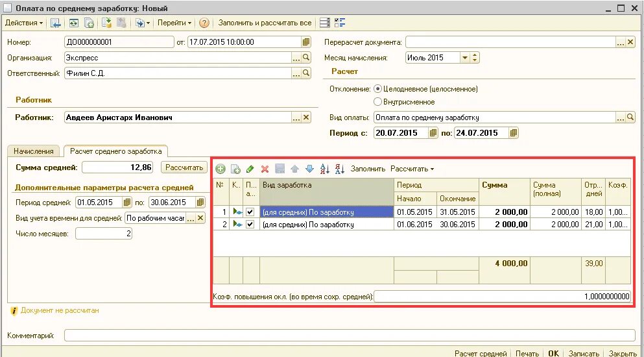This screenshot has width=644, height=357.
Task: Open calendar for Период с date
Action: click(433, 133)
